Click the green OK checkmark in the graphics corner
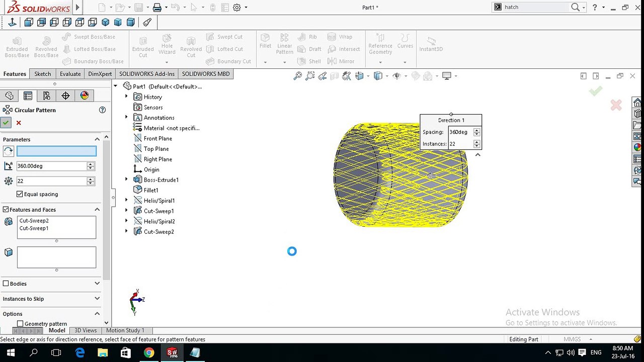644x362 pixels. coord(596,91)
